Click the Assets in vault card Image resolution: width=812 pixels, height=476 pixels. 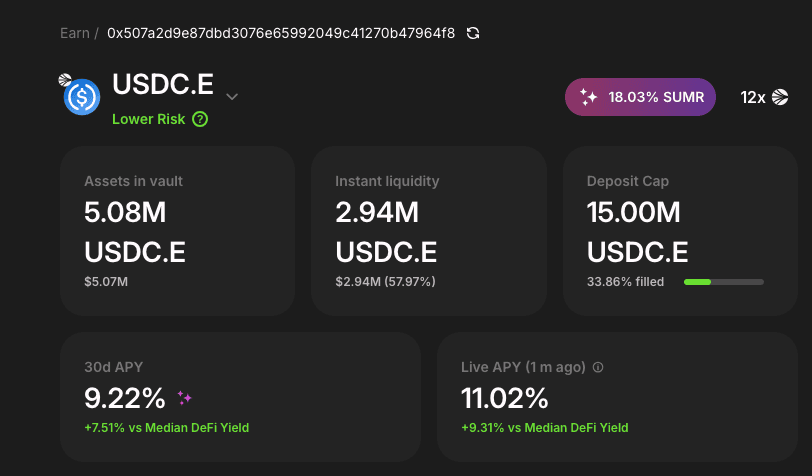[x=177, y=231]
